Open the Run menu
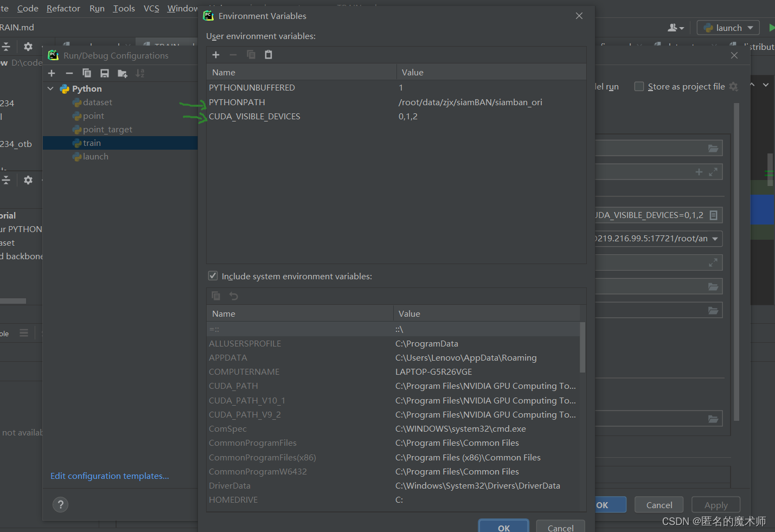Viewport: 775px width, 532px height. [97, 8]
